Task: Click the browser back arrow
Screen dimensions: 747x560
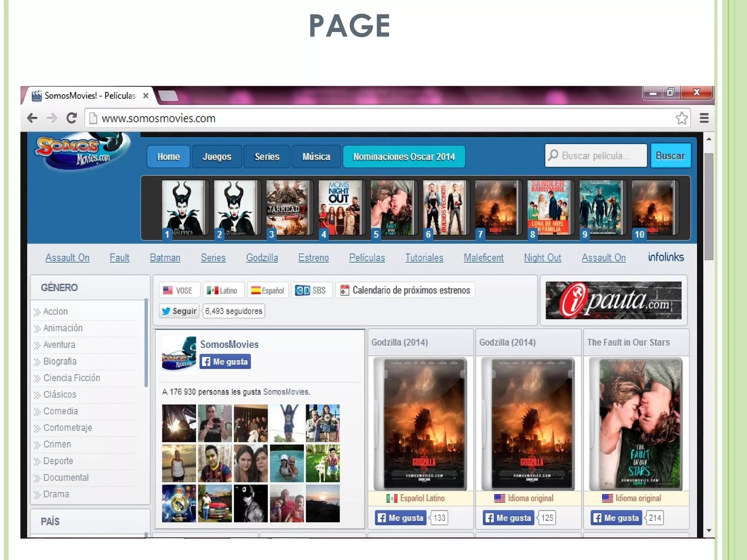Action: (x=32, y=118)
